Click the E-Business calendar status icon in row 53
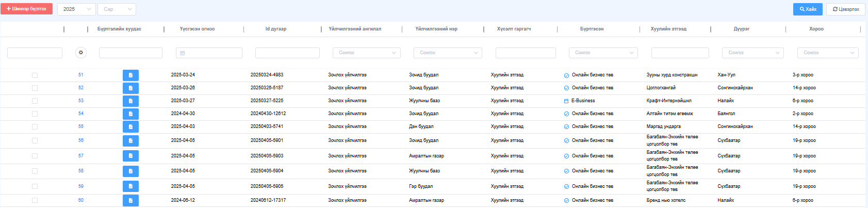The height and width of the screenshot is (208, 868). [566, 101]
